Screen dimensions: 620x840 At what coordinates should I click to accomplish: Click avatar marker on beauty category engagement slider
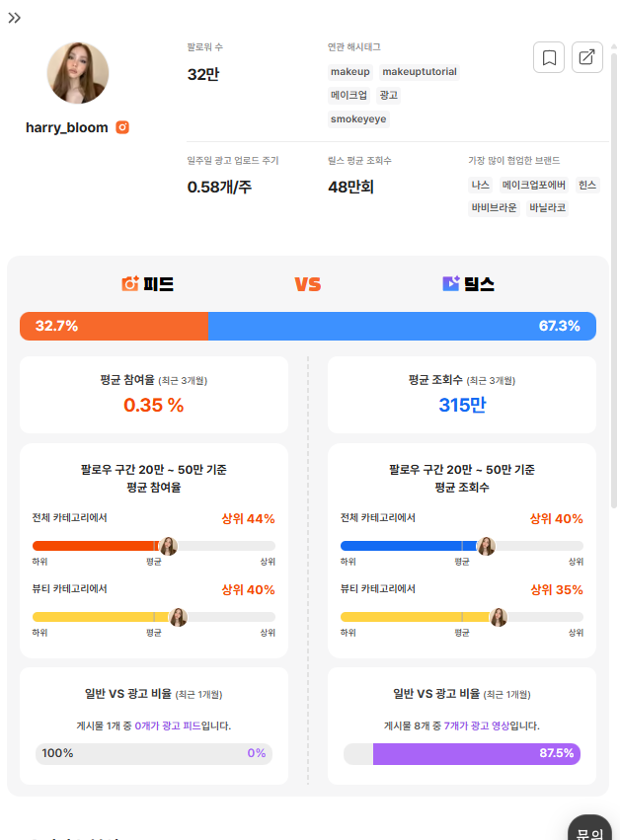pos(178,617)
